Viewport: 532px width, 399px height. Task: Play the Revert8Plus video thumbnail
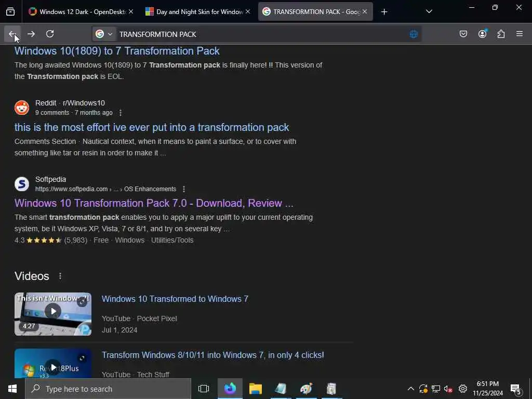53,364
